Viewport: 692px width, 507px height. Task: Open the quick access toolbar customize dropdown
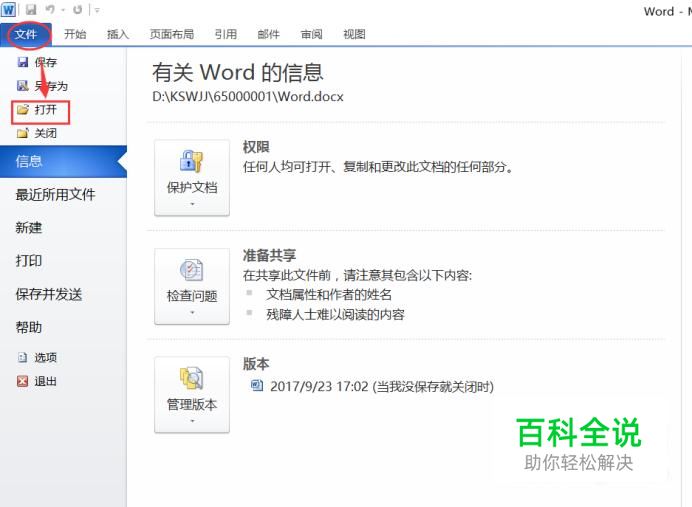coord(97,10)
